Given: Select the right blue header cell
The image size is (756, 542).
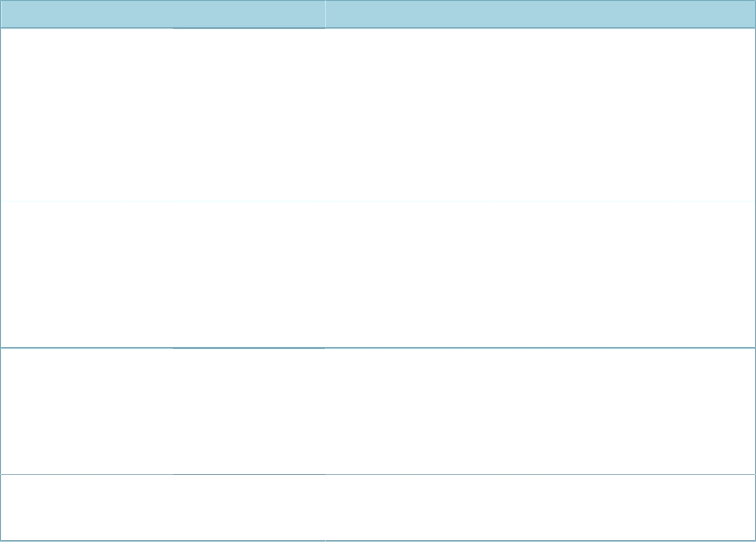Looking at the screenshot, I should pos(541,14).
